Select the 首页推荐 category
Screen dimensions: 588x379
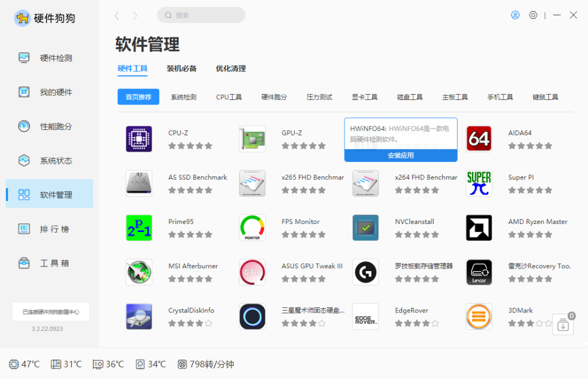pos(138,96)
